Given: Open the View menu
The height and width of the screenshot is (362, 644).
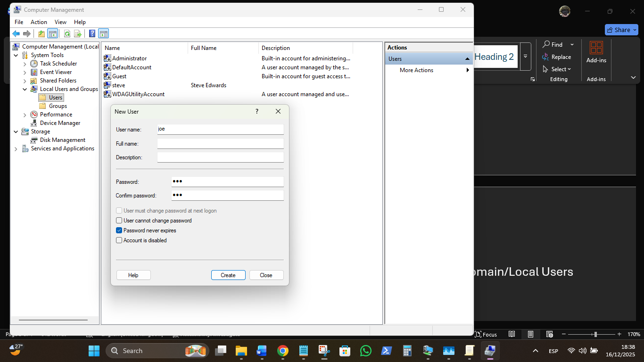Looking at the screenshot, I should (x=60, y=22).
